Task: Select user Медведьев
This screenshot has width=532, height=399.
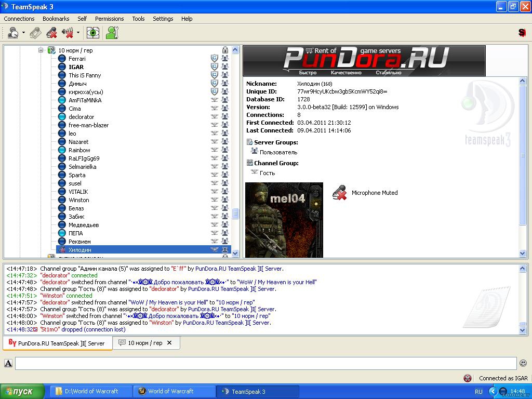Action: click(x=84, y=225)
